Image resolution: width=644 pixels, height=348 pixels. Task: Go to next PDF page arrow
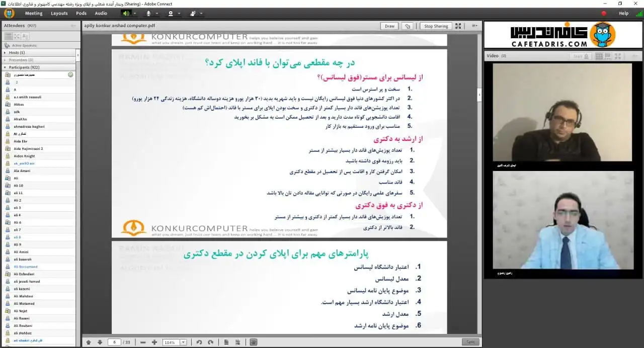click(100, 342)
